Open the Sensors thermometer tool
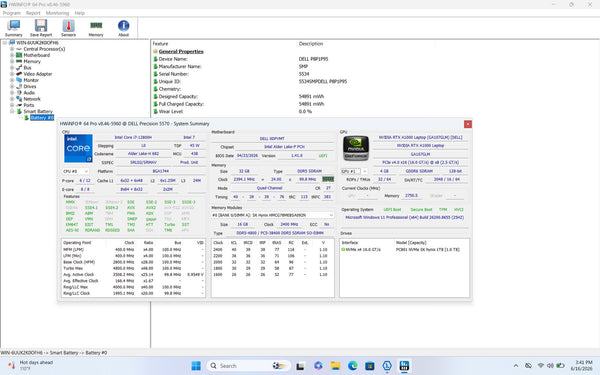Screen dimensions: 600x375 point(68,28)
